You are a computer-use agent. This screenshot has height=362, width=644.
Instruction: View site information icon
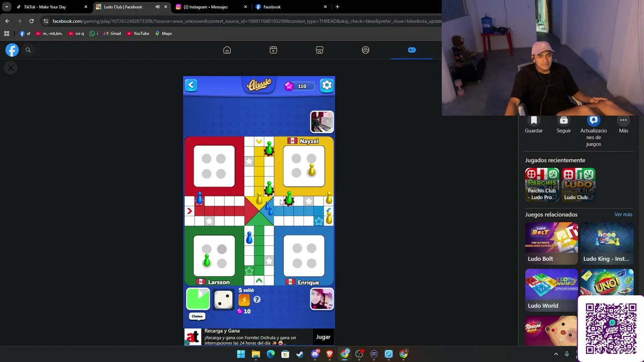tap(46, 21)
